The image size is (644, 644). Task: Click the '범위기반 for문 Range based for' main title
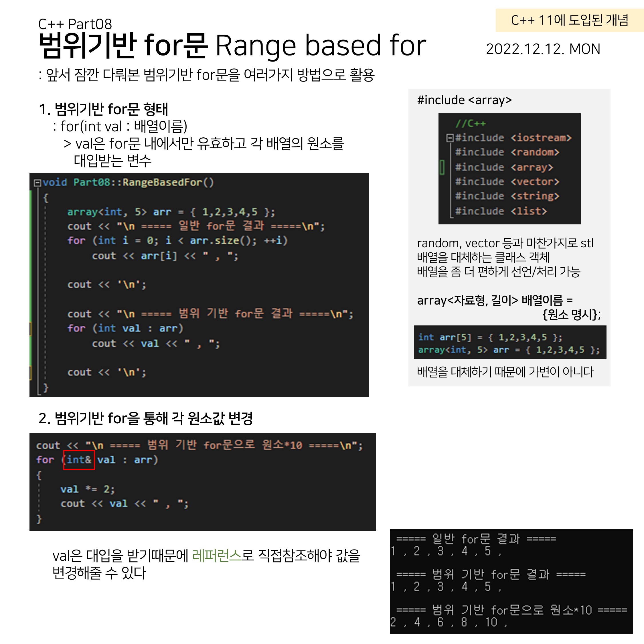[x=232, y=45]
